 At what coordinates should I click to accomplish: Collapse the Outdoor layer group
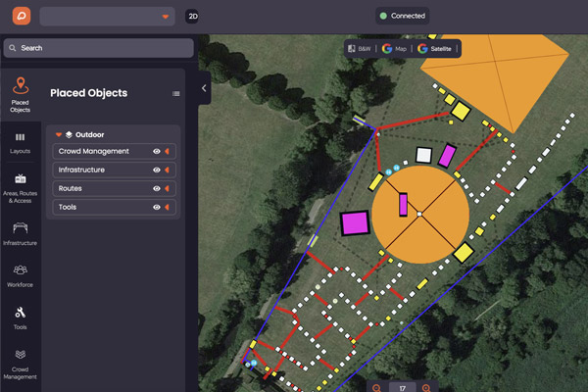59,134
